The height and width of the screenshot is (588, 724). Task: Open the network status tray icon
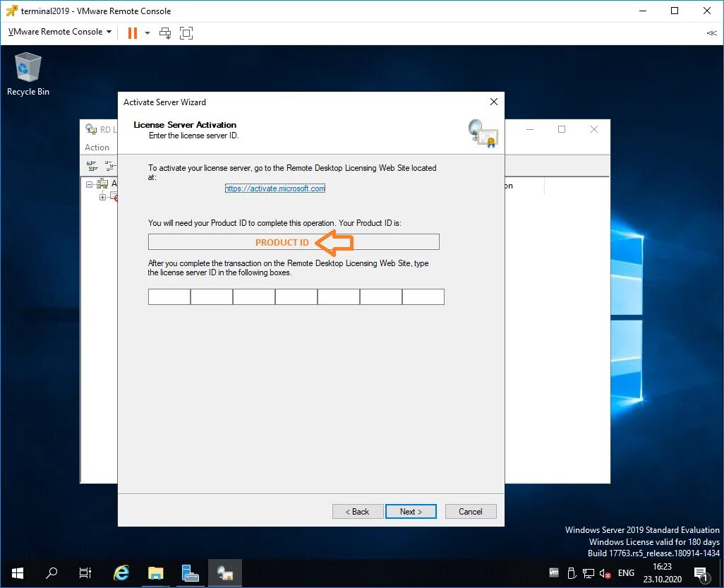point(589,573)
